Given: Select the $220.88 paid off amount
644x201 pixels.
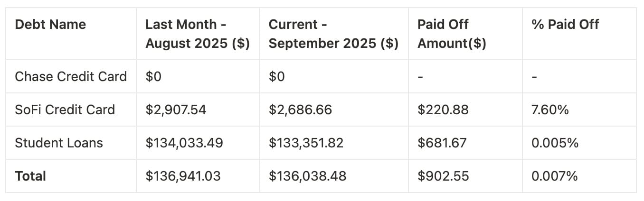Looking at the screenshot, I should (x=443, y=110).
